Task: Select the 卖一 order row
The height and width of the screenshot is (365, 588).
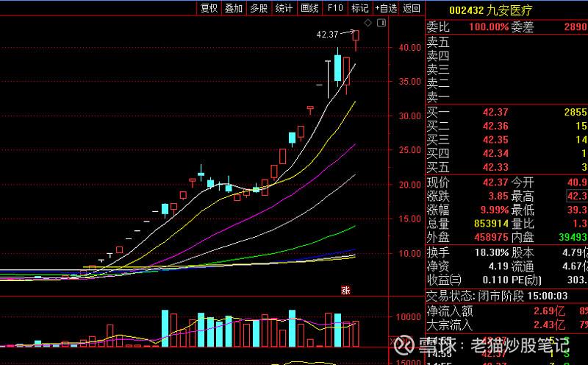Action: click(507, 97)
